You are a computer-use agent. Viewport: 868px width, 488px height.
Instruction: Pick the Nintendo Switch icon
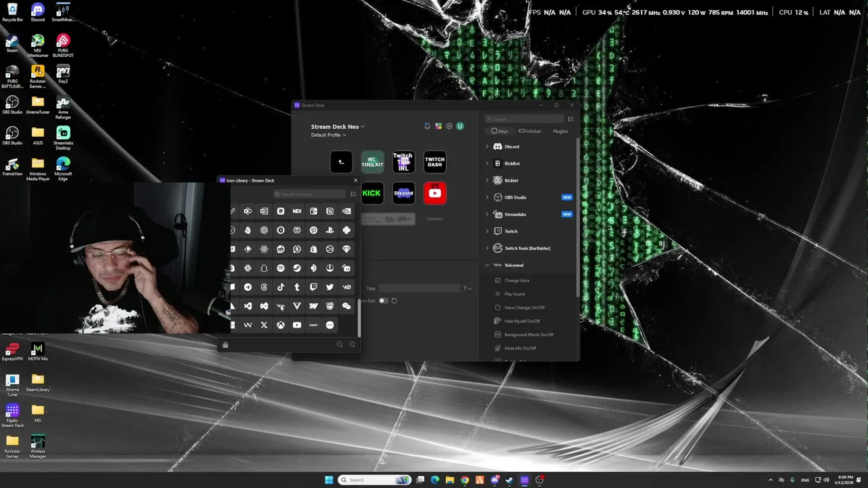tap(313, 211)
